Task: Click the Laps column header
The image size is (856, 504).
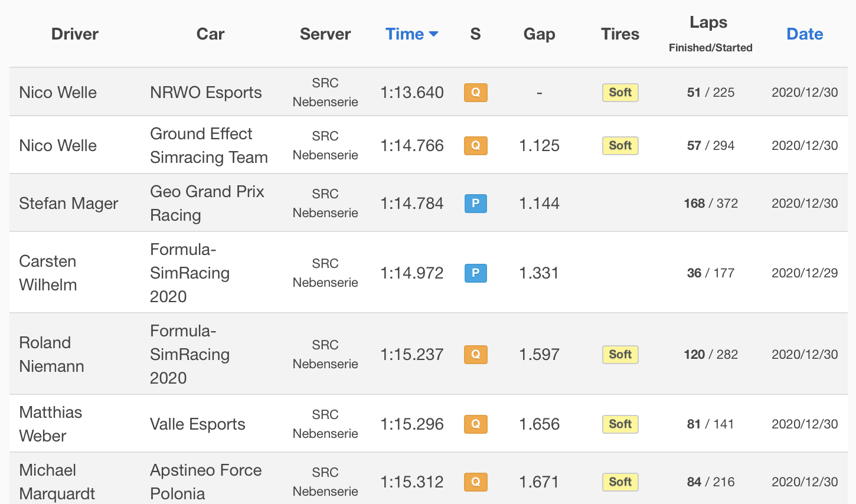Action: point(708,23)
